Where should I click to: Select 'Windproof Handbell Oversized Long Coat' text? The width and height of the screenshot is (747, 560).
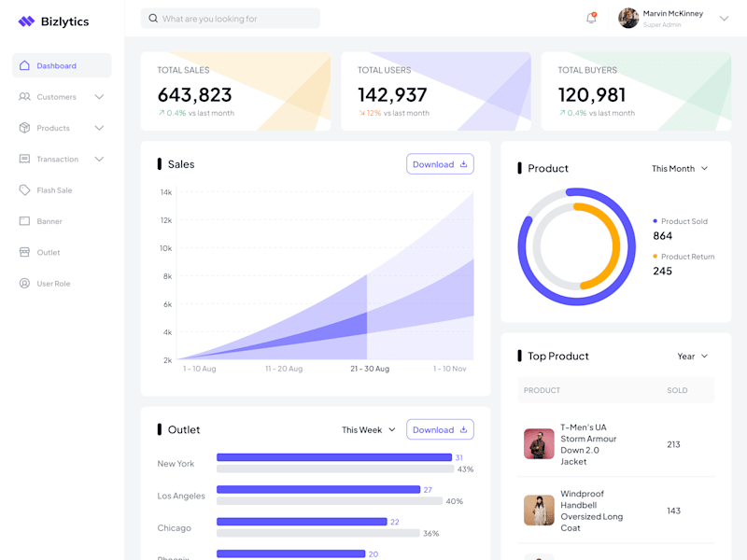coord(592,511)
